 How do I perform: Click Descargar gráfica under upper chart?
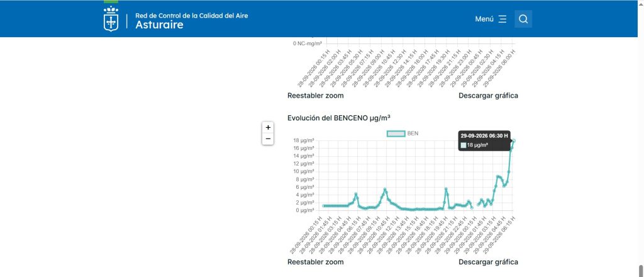tap(488, 95)
